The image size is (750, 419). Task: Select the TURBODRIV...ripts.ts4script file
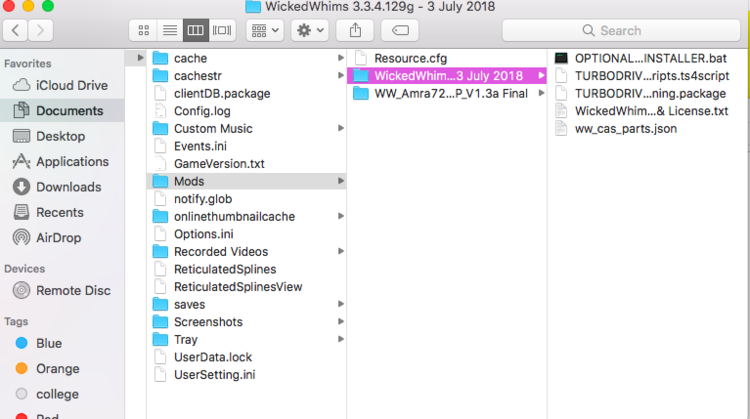pyautogui.click(x=649, y=76)
